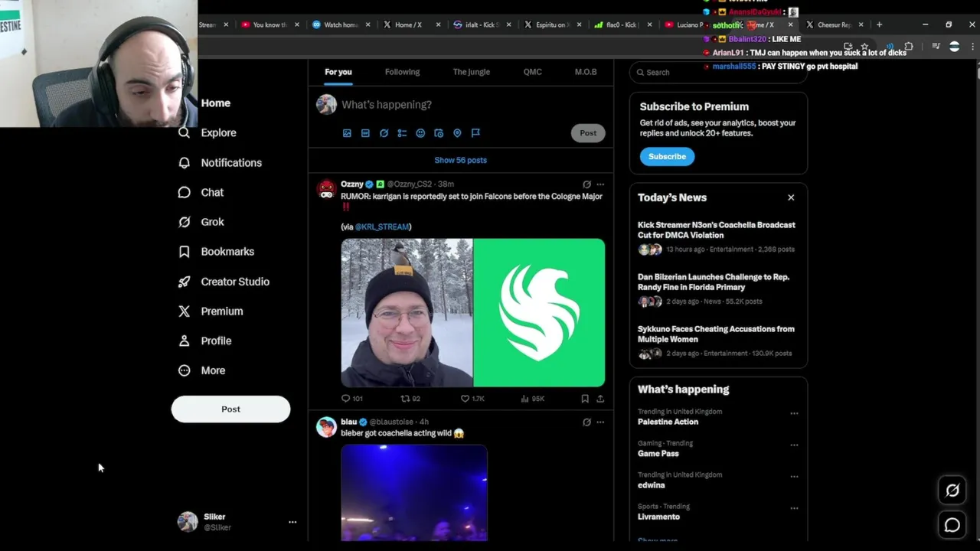Open the Profile person icon
The image size is (980, 551).
(184, 341)
